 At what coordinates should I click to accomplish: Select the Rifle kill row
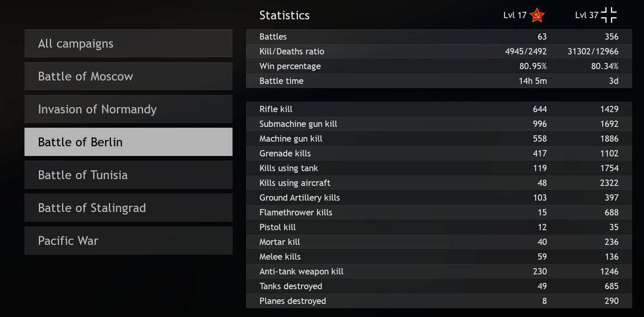[439, 109]
